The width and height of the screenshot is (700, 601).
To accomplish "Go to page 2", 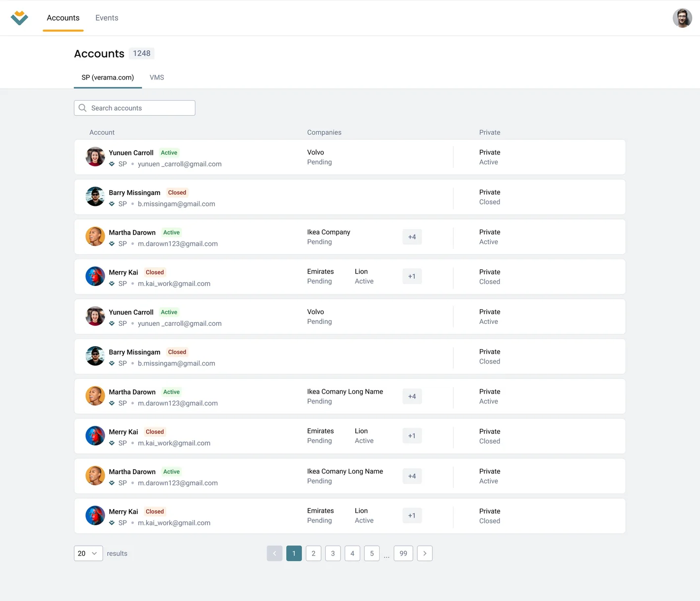I will 313,553.
